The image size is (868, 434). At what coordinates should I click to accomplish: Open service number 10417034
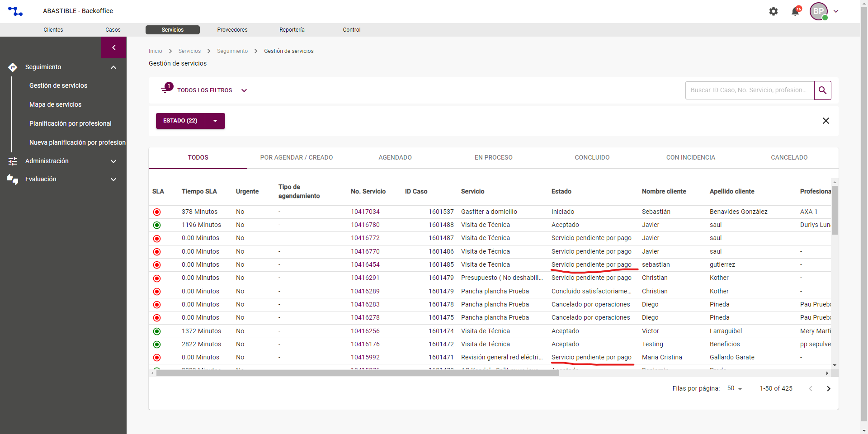[365, 212]
